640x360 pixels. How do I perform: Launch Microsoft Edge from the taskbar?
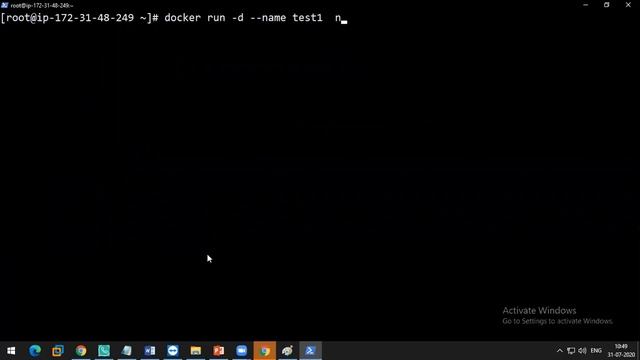click(x=35, y=351)
